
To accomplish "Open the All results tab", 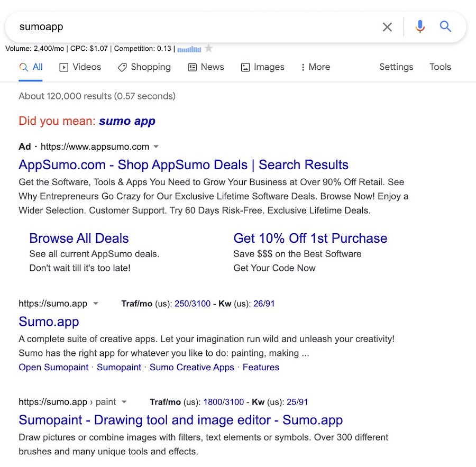I will [31, 67].
